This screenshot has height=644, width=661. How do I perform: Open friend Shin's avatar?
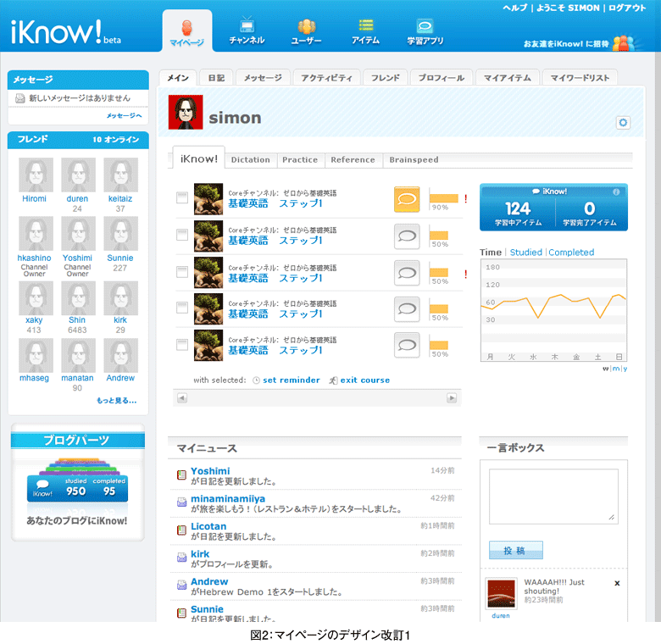point(79,298)
